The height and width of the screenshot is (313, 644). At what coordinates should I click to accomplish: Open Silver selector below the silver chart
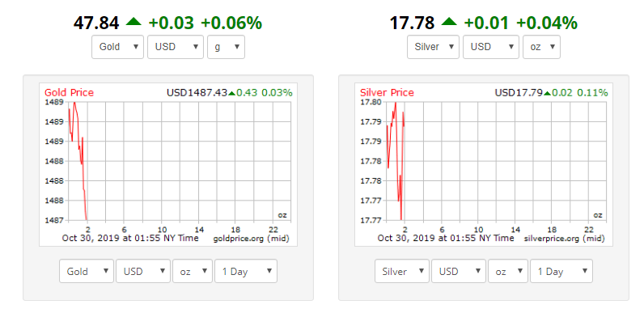click(x=401, y=271)
